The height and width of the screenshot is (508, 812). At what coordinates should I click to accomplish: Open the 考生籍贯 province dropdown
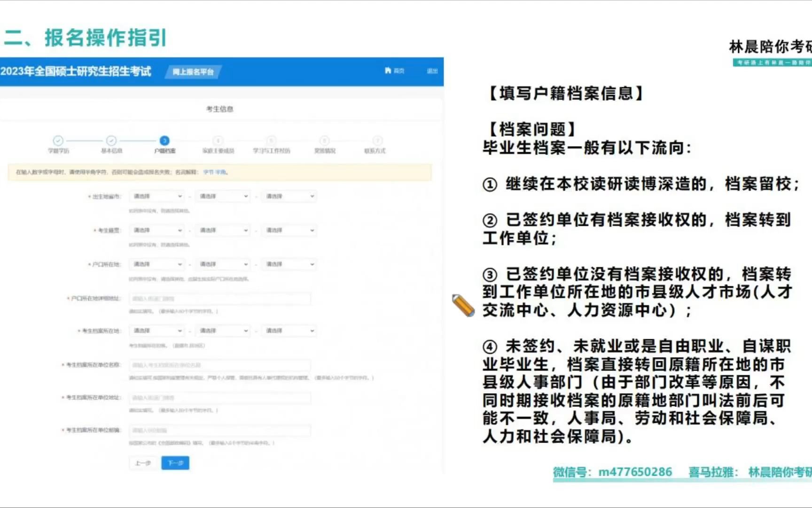click(x=157, y=230)
